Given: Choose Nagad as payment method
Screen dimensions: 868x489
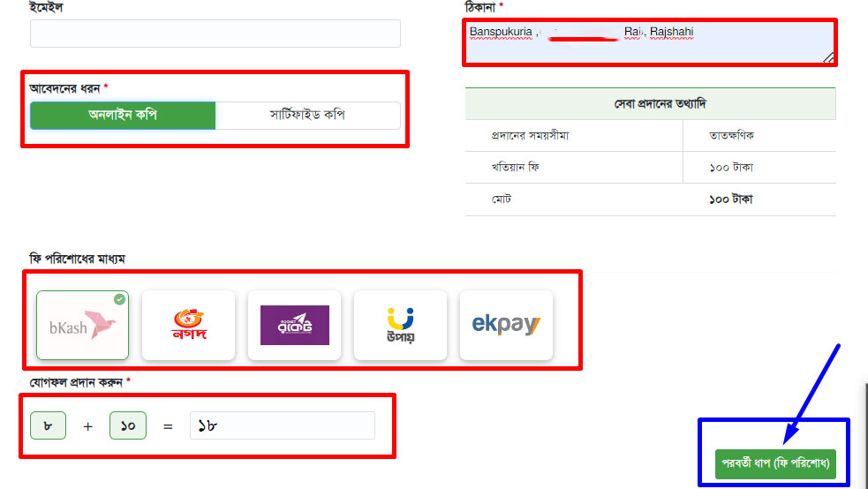Looking at the screenshot, I should point(189,325).
